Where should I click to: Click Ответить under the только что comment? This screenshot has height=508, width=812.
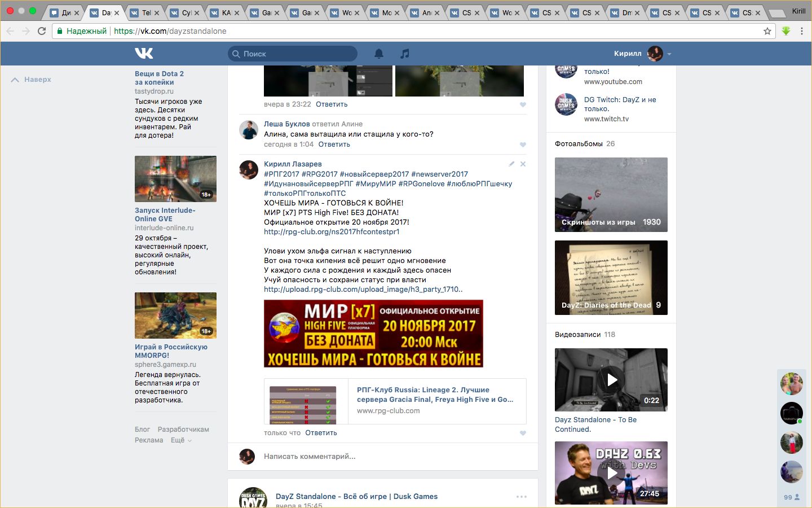pos(321,433)
